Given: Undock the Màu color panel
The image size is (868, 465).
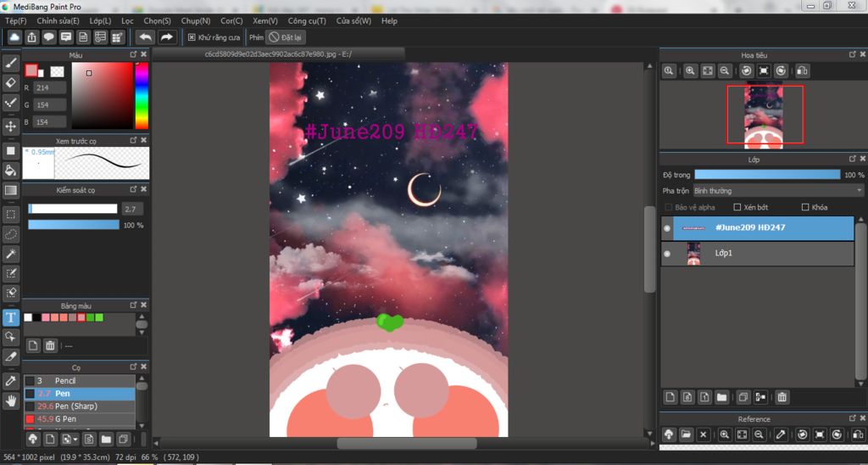Looking at the screenshot, I should (133, 54).
